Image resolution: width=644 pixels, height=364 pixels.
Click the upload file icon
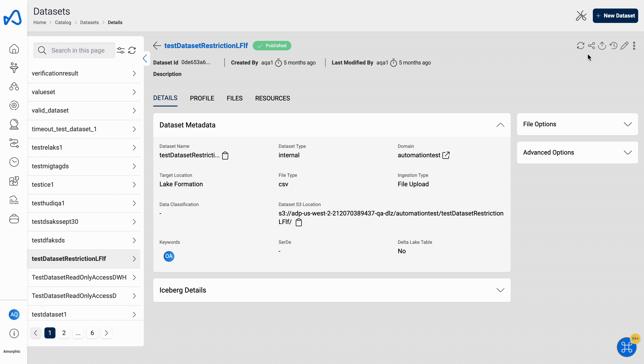click(x=602, y=46)
